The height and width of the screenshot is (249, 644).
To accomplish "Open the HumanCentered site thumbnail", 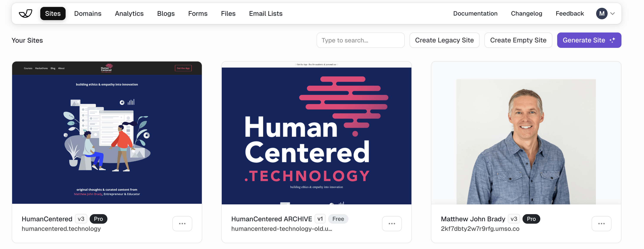I will tap(107, 133).
